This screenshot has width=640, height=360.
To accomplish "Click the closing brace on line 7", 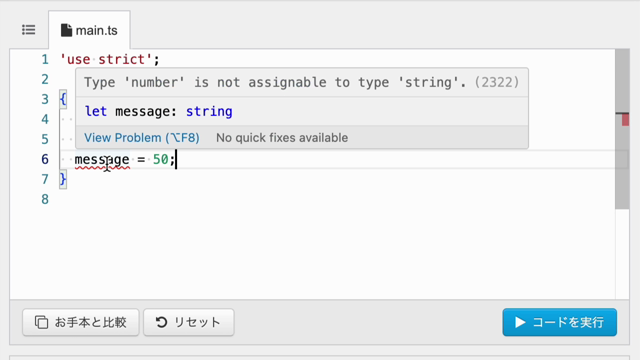I will click(63, 179).
